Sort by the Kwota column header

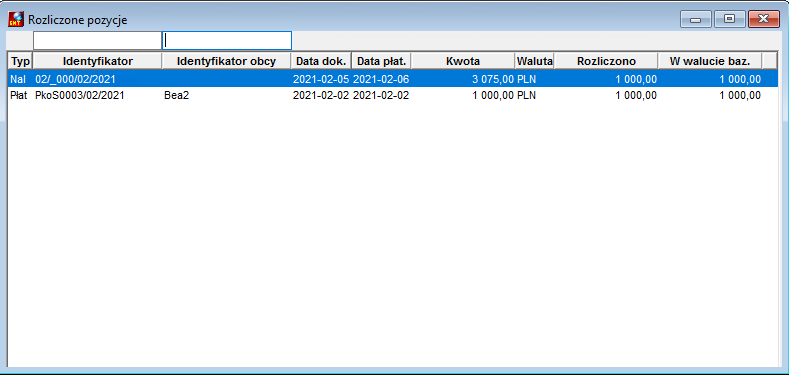click(463, 61)
